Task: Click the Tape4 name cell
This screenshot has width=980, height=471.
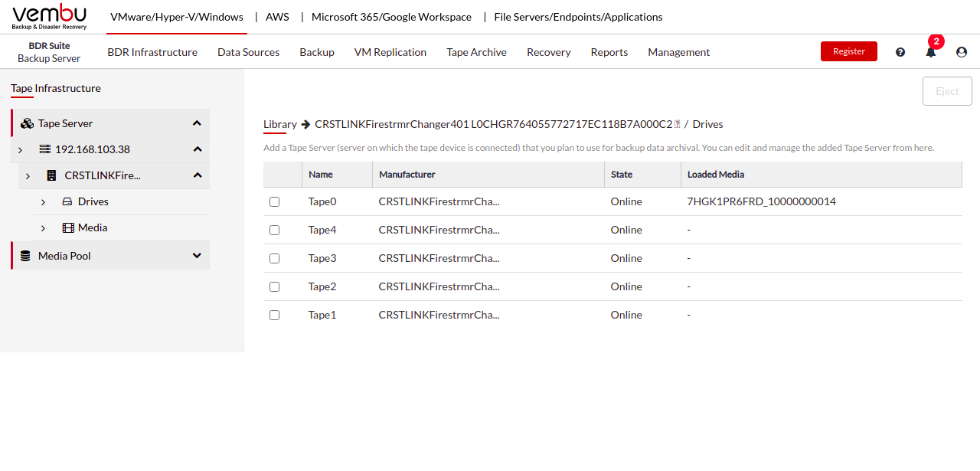Action: tap(322, 230)
